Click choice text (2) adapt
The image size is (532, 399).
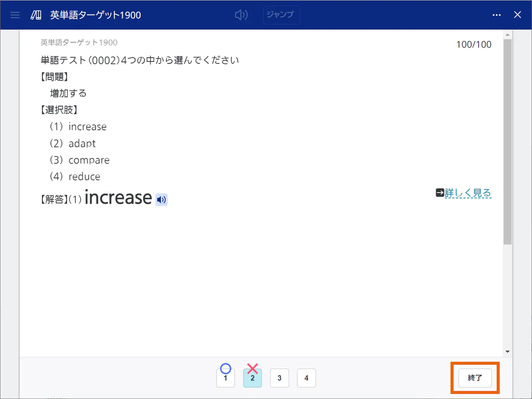tap(73, 143)
